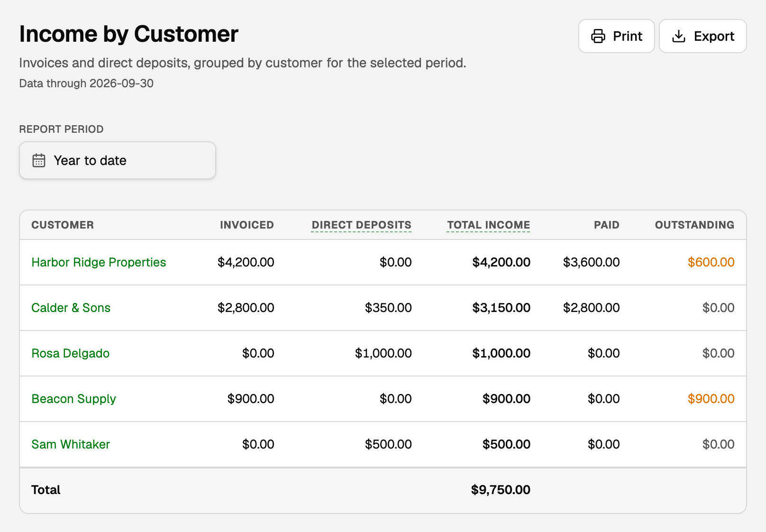Open the Year to date period dropdown
Image resolution: width=766 pixels, height=532 pixels.
(118, 160)
